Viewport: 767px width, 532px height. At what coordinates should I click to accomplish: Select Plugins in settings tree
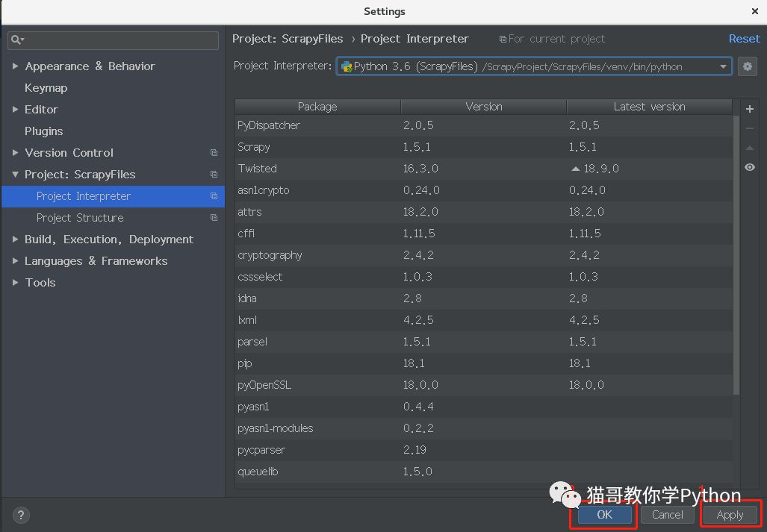click(43, 131)
